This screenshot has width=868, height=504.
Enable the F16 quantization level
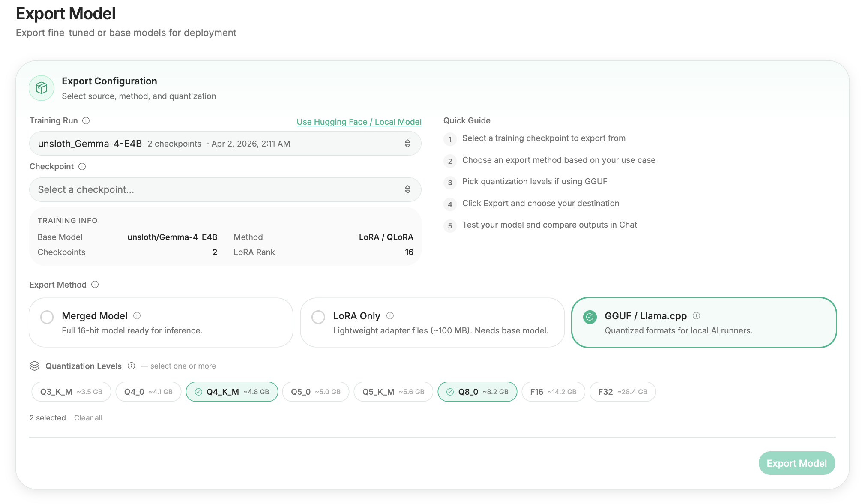coord(553,392)
